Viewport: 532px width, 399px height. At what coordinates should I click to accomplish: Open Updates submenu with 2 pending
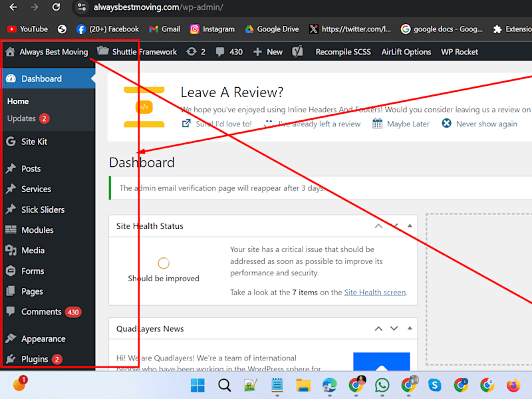pos(28,118)
